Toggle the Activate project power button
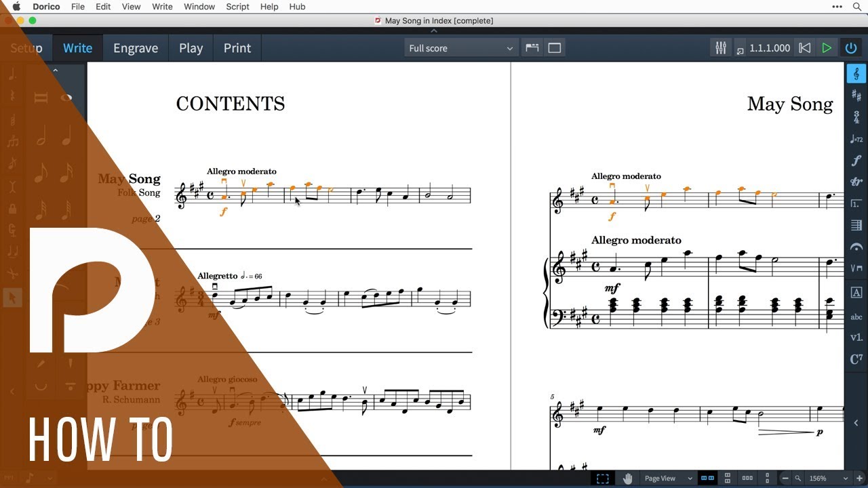 click(x=850, y=48)
